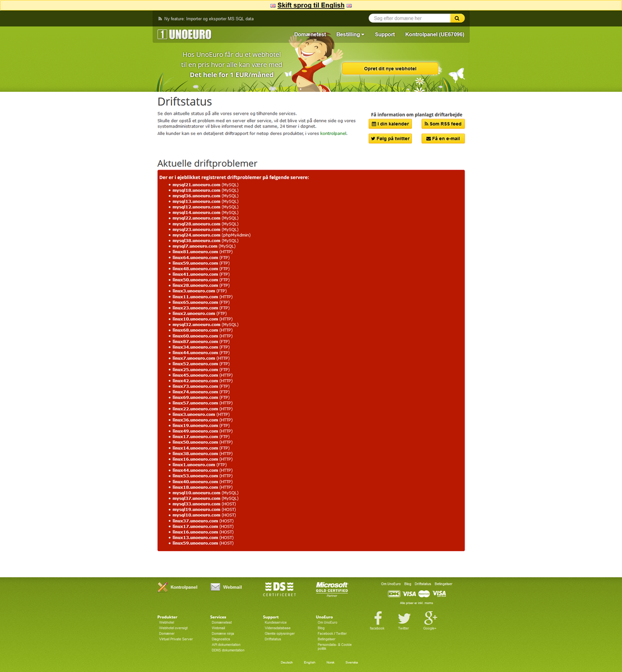Open Persondata- & Cookie politik link
Screen dimensions: 622x672
[x=335, y=647]
